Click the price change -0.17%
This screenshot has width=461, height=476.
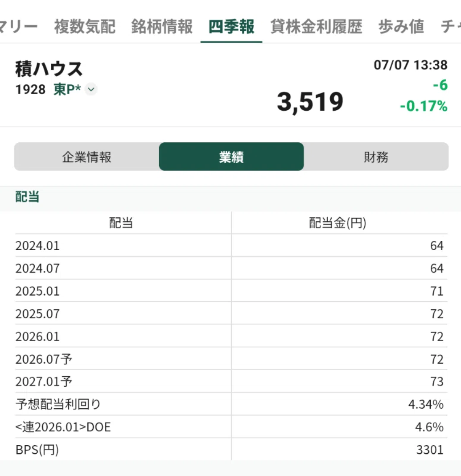(424, 106)
